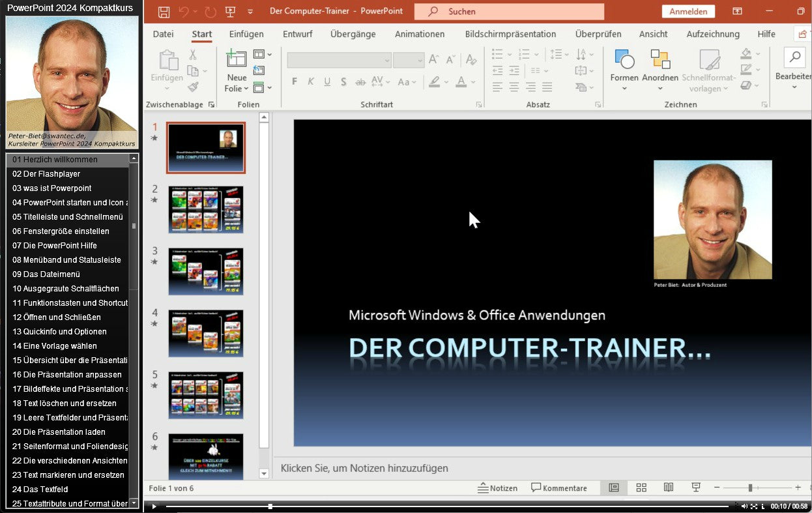The width and height of the screenshot is (812, 513).
Task: Click the Anmelden sign-in button
Action: (x=688, y=12)
